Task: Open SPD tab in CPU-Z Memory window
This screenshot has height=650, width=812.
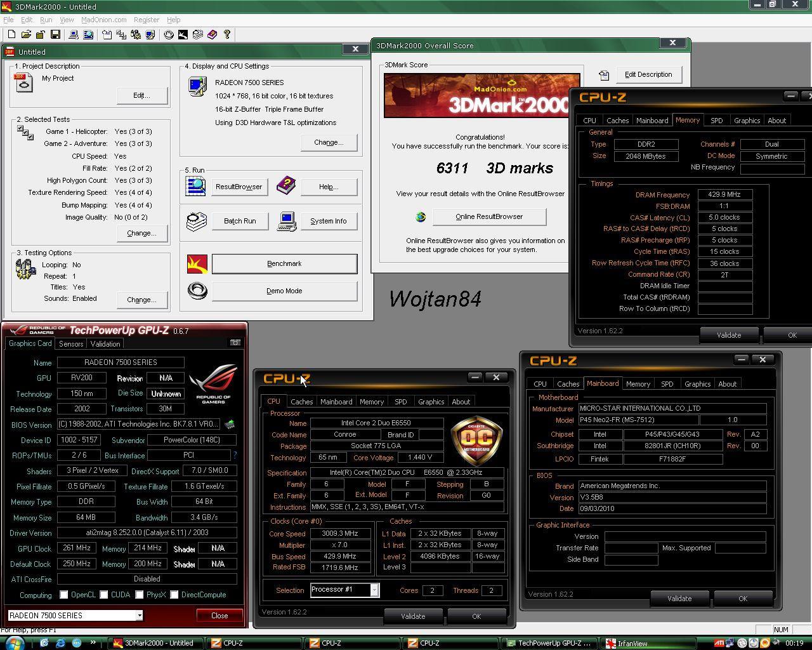Action: tap(717, 120)
